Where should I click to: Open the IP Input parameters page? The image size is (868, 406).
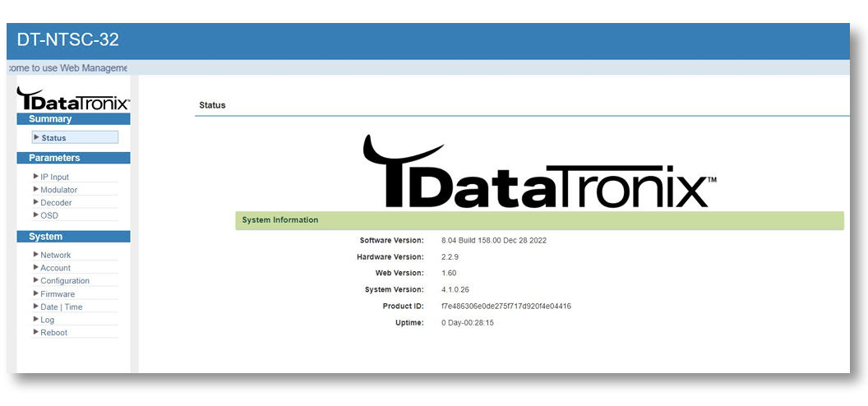[55, 177]
